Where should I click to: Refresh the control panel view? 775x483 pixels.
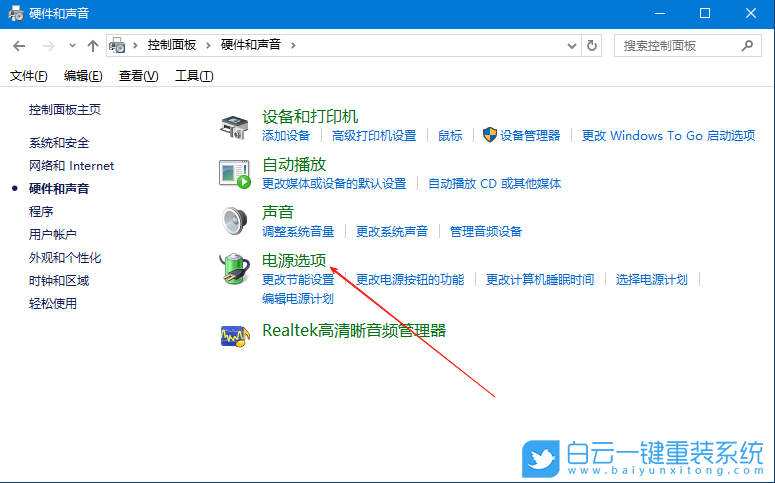(x=592, y=46)
